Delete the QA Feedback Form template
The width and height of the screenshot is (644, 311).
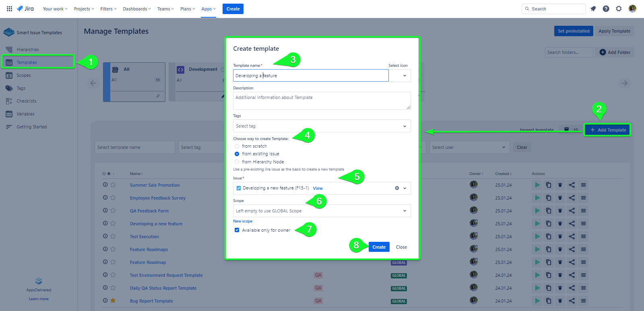pyautogui.click(x=560, y=211)
